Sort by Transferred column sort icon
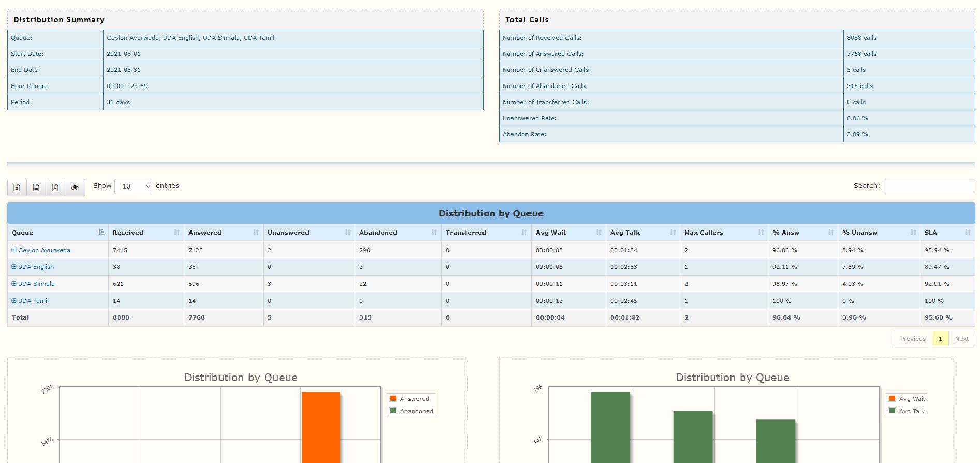This screenshot has width=980, height=463. pyautogui.click(x=524, y=233)
